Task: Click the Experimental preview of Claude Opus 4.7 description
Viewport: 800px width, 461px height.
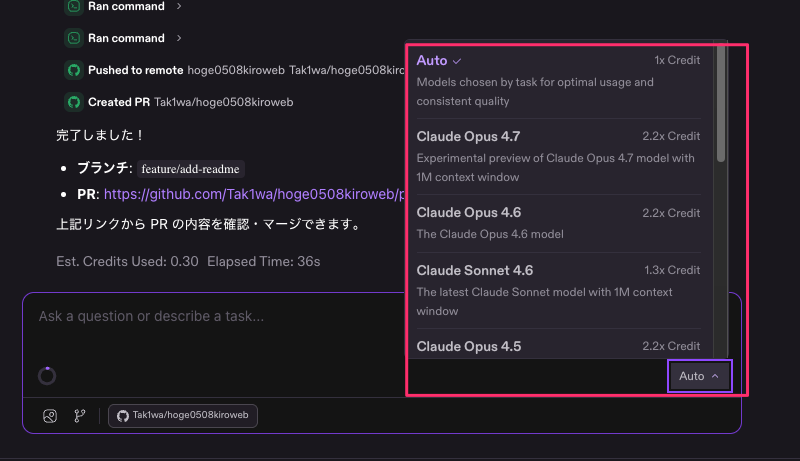Action: point(555,168)
